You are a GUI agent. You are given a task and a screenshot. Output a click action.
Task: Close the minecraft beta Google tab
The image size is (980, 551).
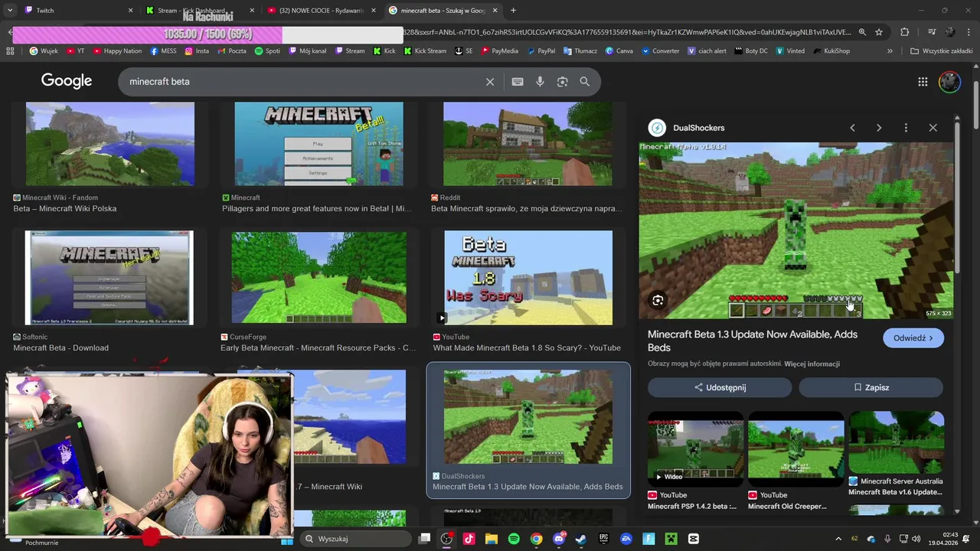tap(495, 11)
